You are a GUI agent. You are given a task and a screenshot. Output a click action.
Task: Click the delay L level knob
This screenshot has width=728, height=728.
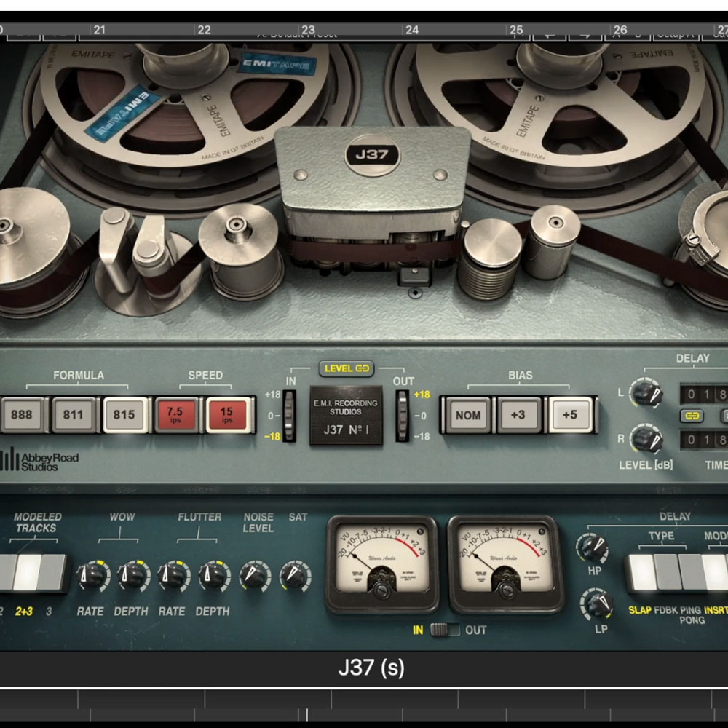646,393
